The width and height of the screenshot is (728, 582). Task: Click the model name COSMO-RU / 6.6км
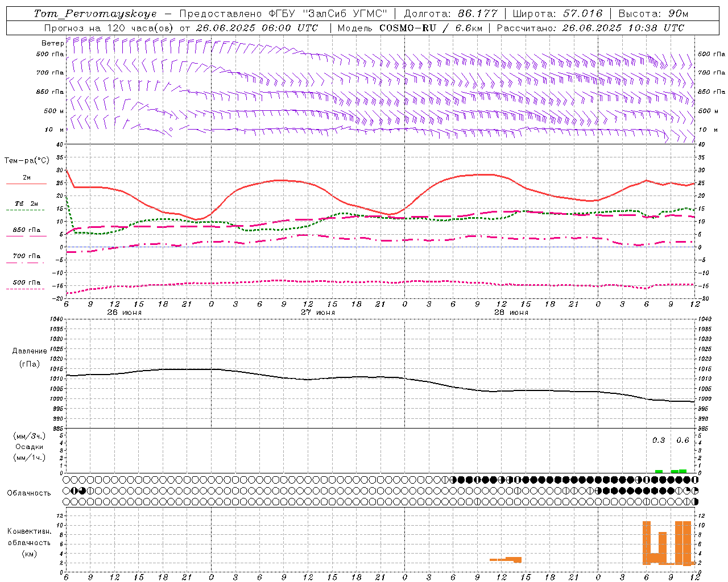click(431, 28)
